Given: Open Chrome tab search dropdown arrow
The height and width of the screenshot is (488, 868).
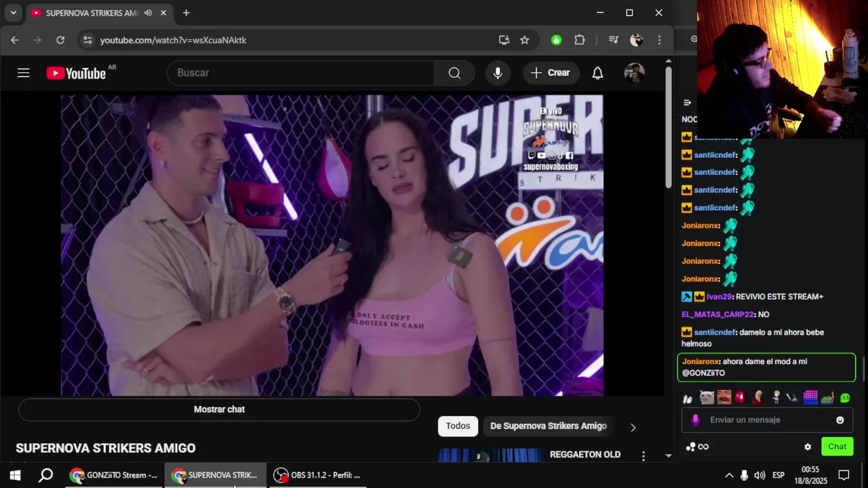Looking at the screenshot, I should pos(13,13).
